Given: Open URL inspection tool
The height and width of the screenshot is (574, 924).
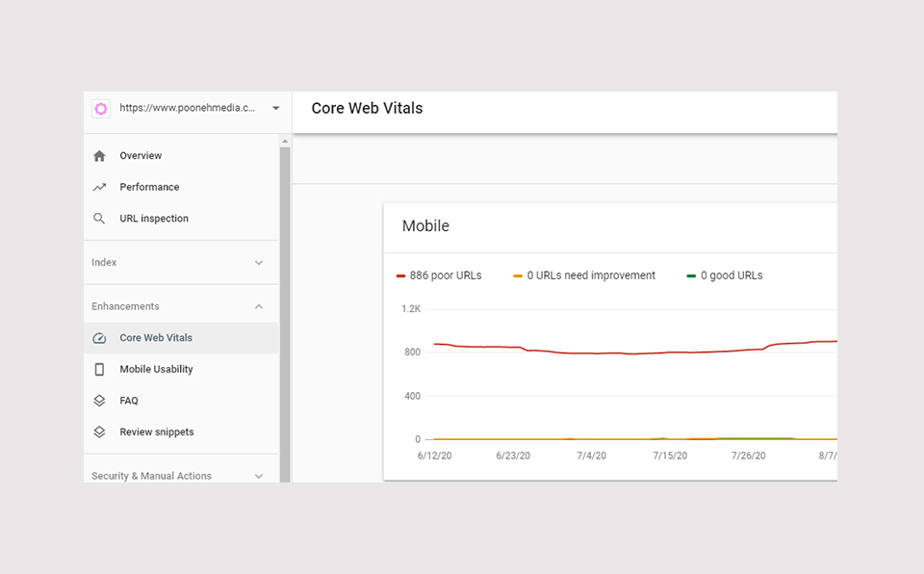Looking at the screenshot, I should pos(154,219).
